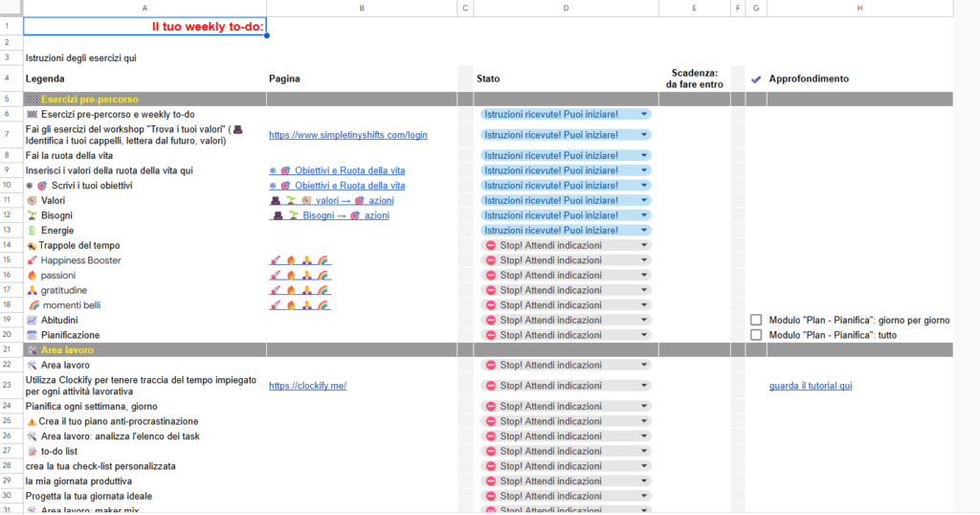Select the title cell Il tuo weekly to-do
Viewport: 980px width, 515px height.
145,26
